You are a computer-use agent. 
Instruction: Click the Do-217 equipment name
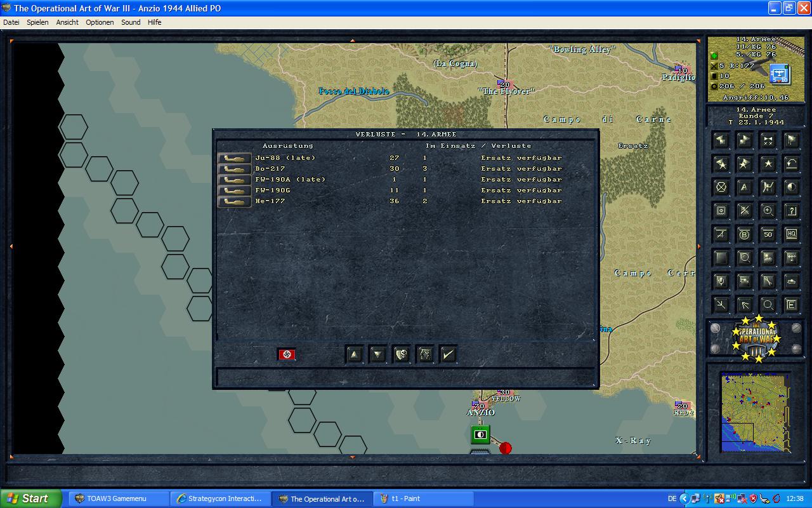tap(270, 169)
